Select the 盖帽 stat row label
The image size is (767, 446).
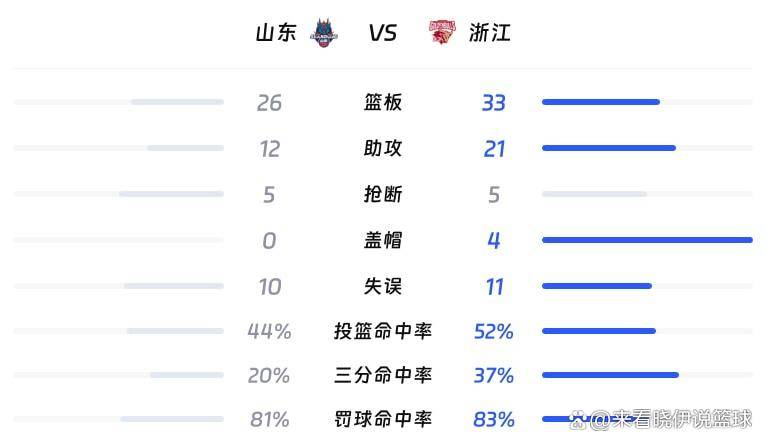tap(383, 240)
